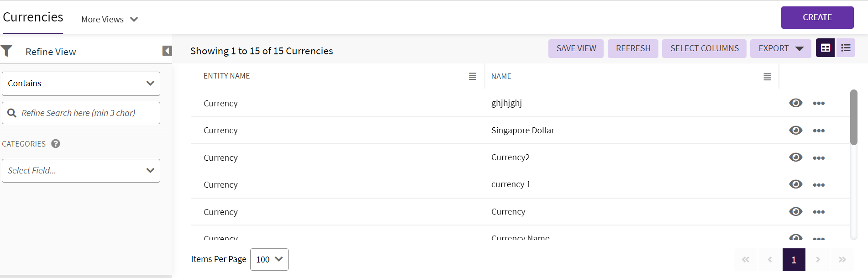The image size is (868, 278).
Task: Open more actions for Singapore Dollar
Action: (819, 131)
